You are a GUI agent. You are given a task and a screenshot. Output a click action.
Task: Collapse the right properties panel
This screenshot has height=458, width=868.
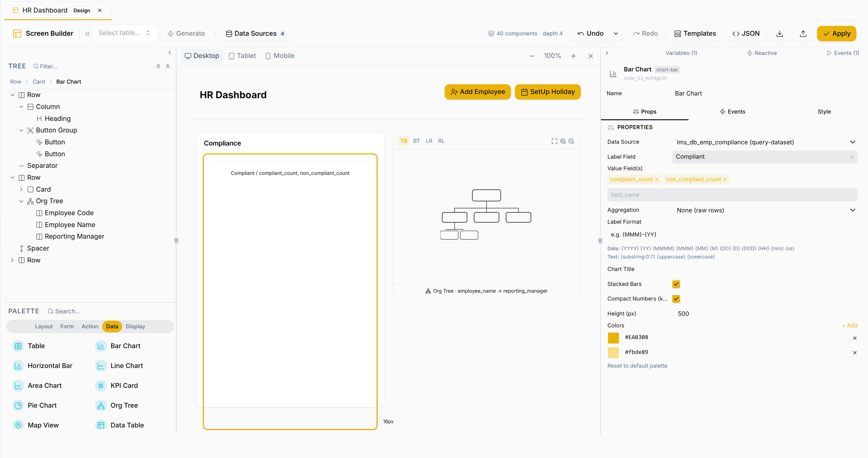tap(606, 53)
